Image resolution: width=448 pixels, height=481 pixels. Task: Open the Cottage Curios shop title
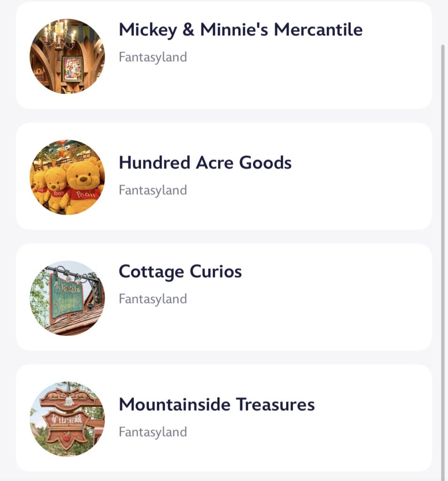[x=180, y=272]
